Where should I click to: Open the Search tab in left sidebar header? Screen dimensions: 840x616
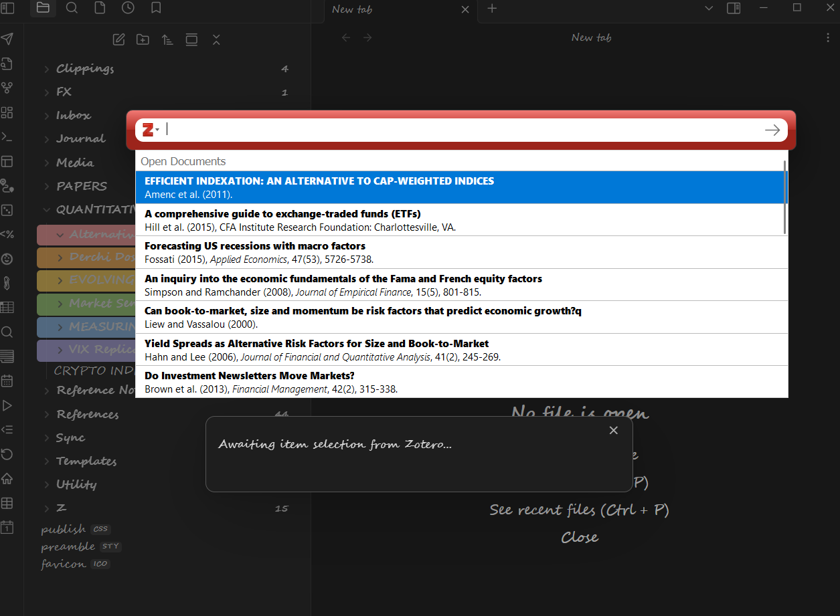click(x=72, y=8)
